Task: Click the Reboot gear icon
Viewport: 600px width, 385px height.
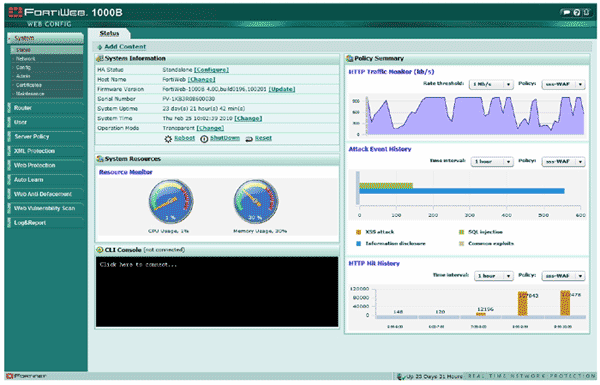Action: [x=168, y=139]
